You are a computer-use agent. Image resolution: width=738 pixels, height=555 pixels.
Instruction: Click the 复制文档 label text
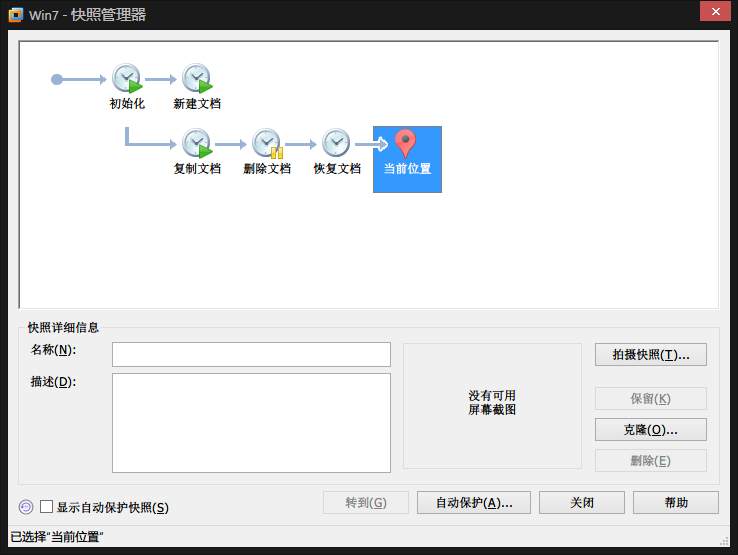tap(197, 169)
